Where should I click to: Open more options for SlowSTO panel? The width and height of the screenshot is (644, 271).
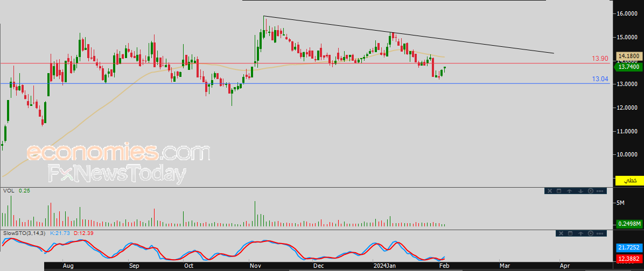(x=600, y=233)
